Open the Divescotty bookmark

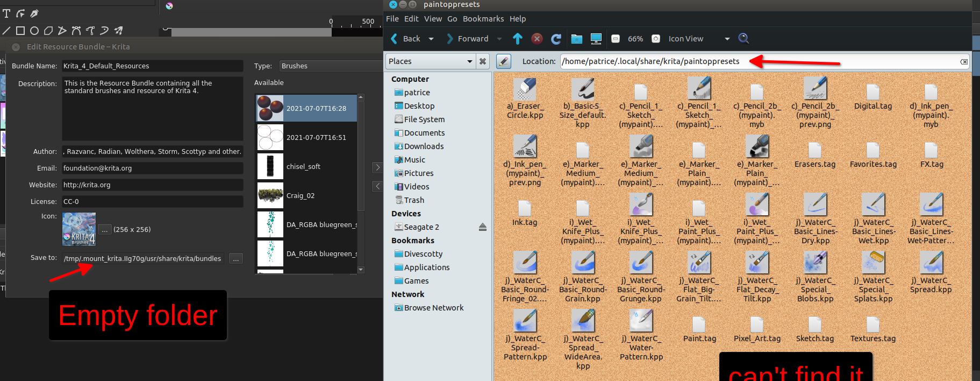tap(419, 254)
